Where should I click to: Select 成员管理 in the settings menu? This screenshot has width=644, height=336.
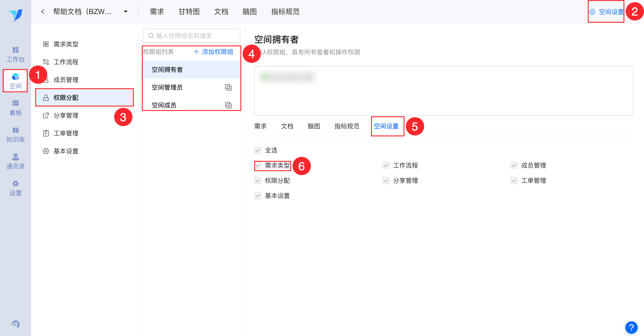[66, 80]
